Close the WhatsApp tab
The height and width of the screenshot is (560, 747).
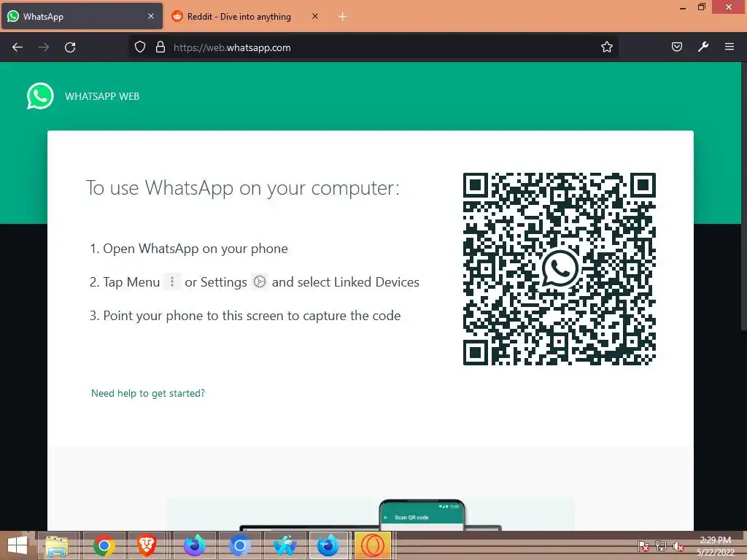click(150, 16)
